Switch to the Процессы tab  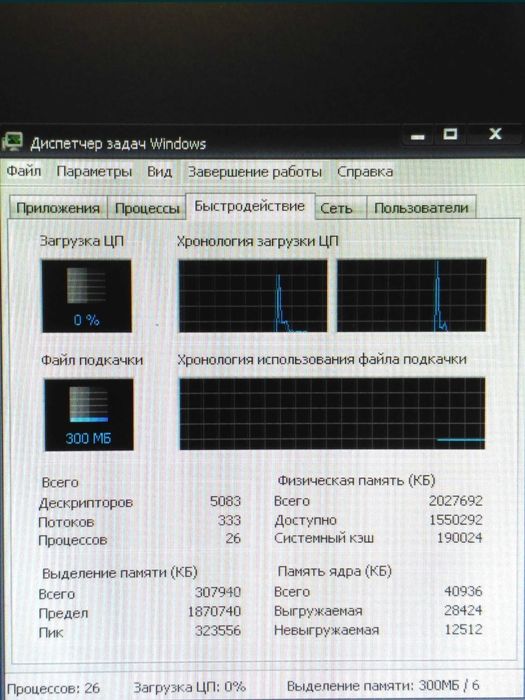pyautogui.click(x=147, y=208)
